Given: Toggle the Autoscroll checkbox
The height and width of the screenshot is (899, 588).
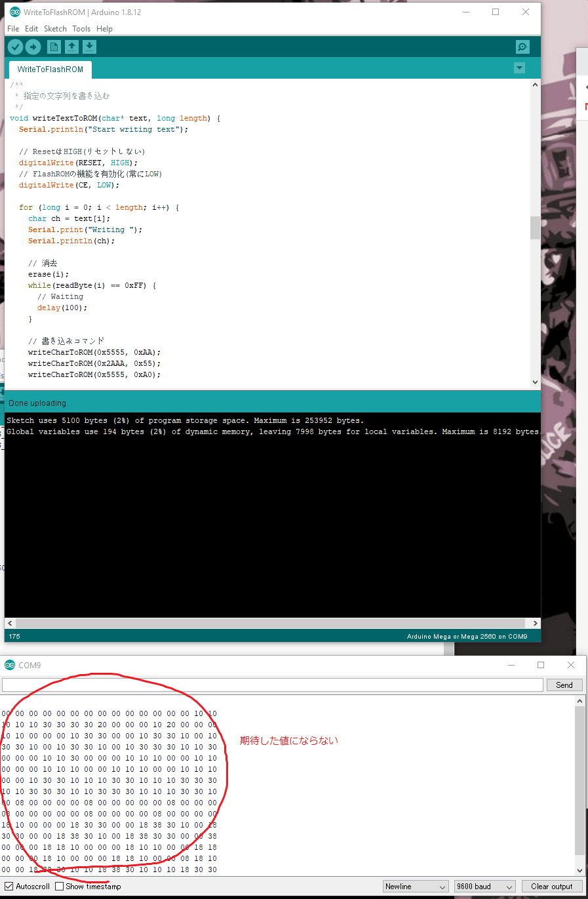Looking at the screenshot, I should coord(9,887).
